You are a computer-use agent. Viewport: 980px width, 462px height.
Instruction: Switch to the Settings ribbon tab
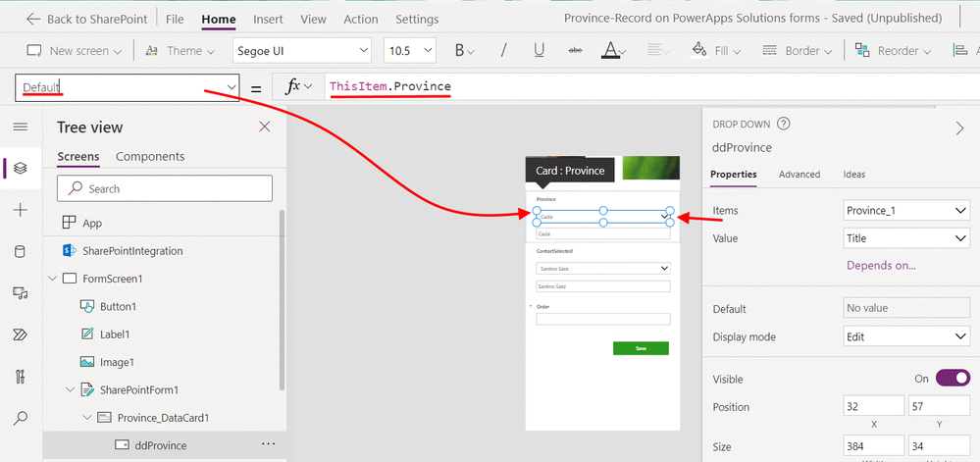click(x=417, y=19)
